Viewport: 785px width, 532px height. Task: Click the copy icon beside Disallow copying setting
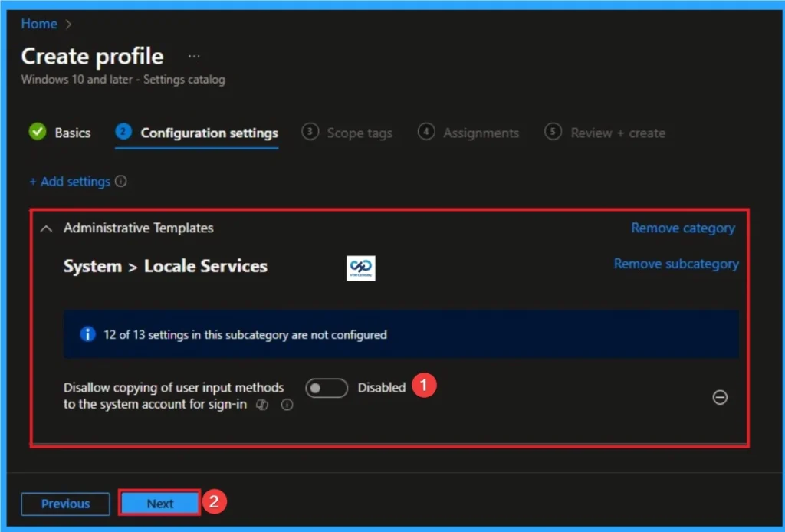pos(261,404)
